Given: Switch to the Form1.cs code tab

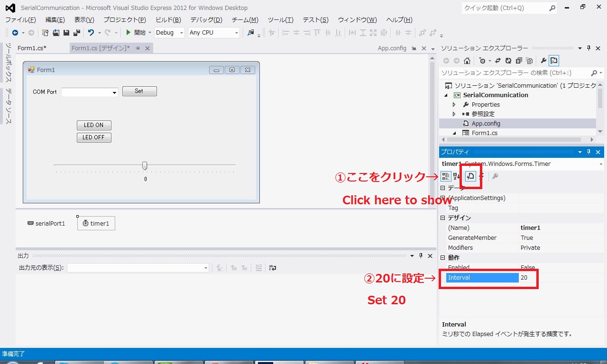Looking at the screenshot, I should (32, 48).
